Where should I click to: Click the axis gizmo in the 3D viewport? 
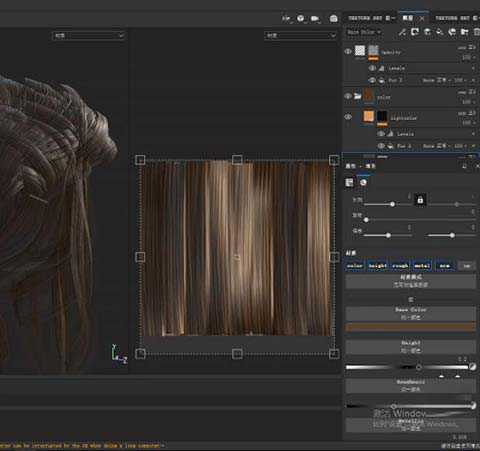coord(119,354)
